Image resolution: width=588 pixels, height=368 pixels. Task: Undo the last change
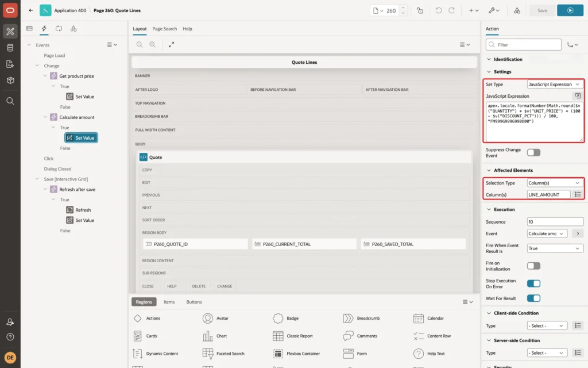[x=438, y=10]
